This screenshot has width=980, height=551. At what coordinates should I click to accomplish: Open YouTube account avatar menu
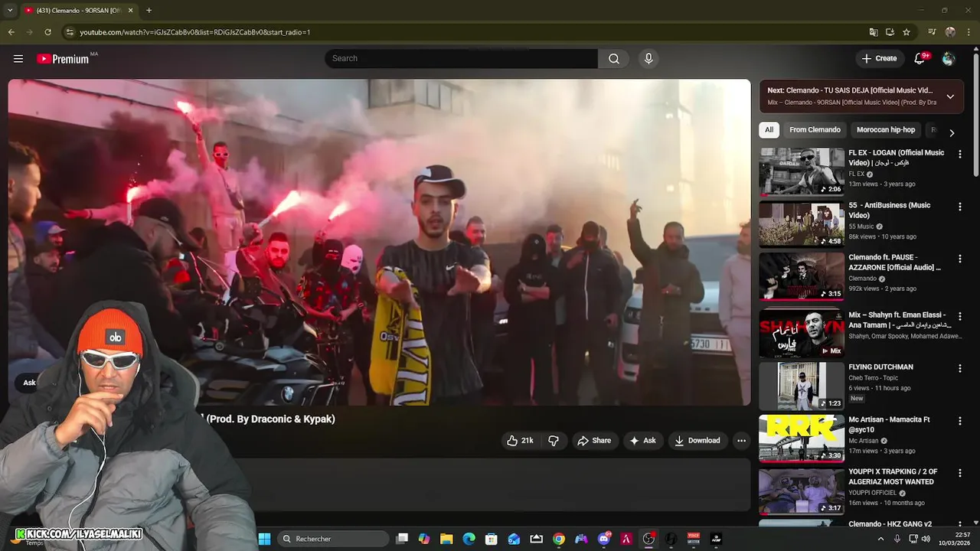(x=949, y=59)
